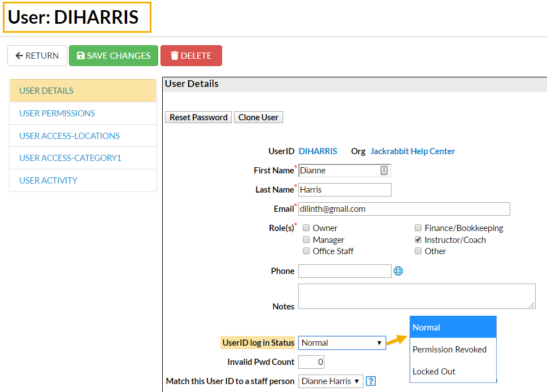Check the Owner role checkbox

306,228
